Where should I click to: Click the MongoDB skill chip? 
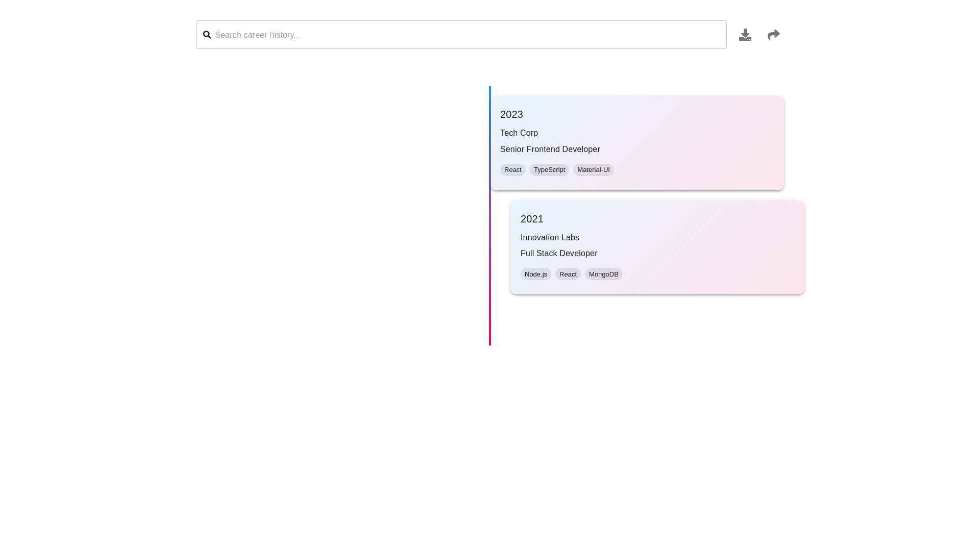coord(603,274)
